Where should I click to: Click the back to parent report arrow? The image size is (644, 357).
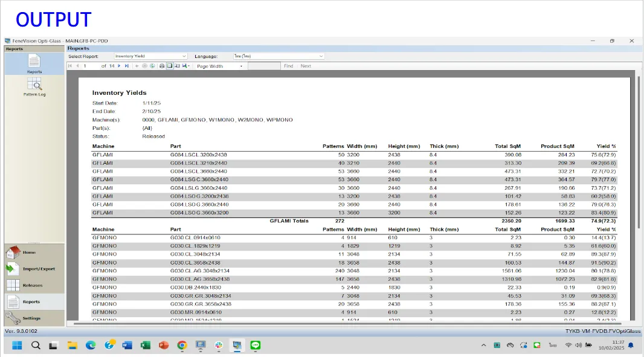(x=137, y=66)
